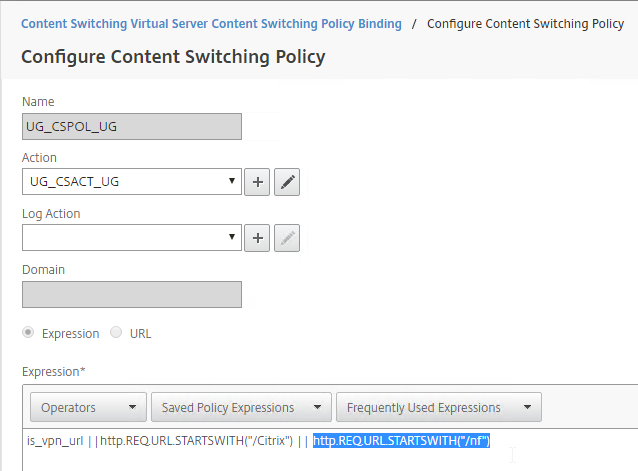
Task: Click the Operators dropdown arrow
Action: [132, 407]
